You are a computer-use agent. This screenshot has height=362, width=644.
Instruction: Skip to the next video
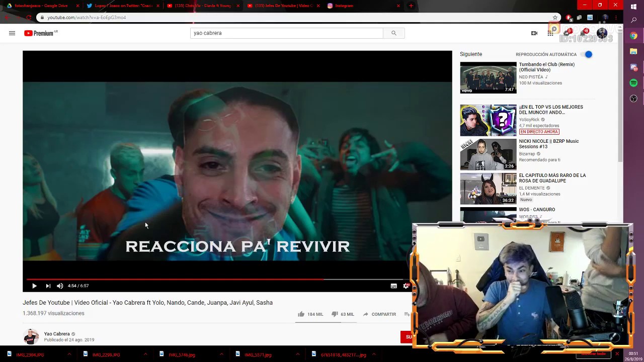pyautogui.click(x=48, y=286)
